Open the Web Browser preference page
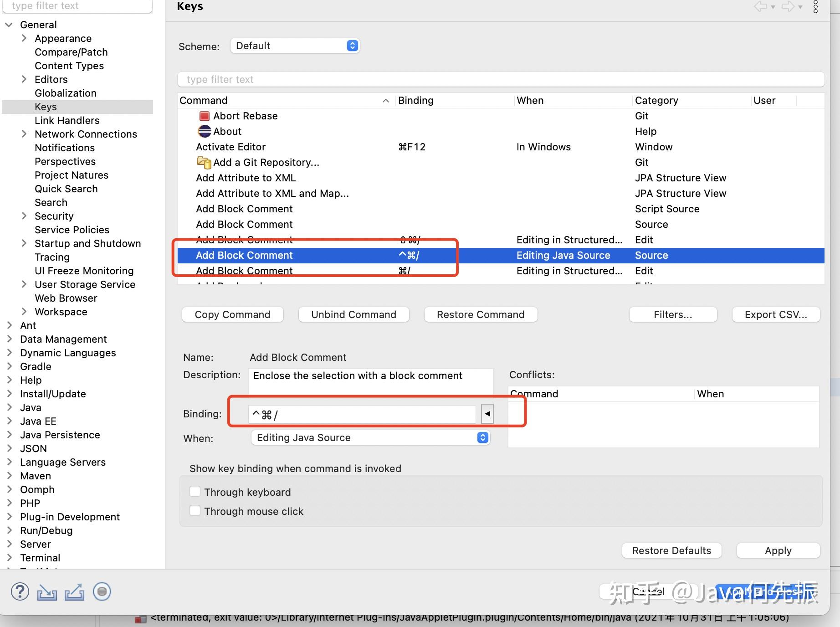840x627 pixels. pyautogui.click(x=66, y=298)
